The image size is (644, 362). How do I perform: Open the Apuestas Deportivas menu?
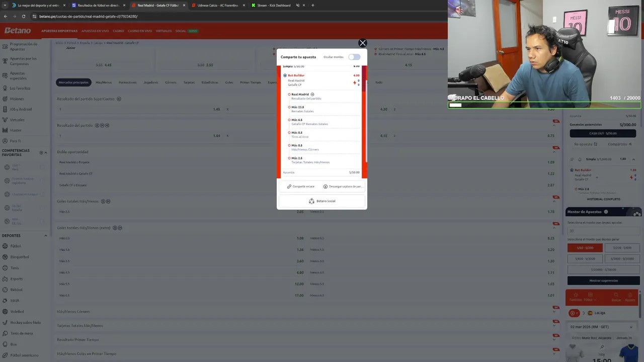(59, 31)
